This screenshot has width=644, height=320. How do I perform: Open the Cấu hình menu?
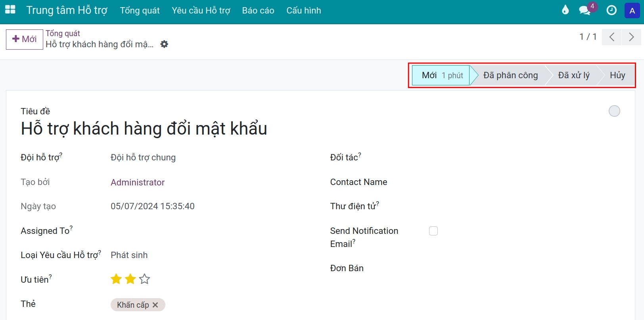(304, 11)
